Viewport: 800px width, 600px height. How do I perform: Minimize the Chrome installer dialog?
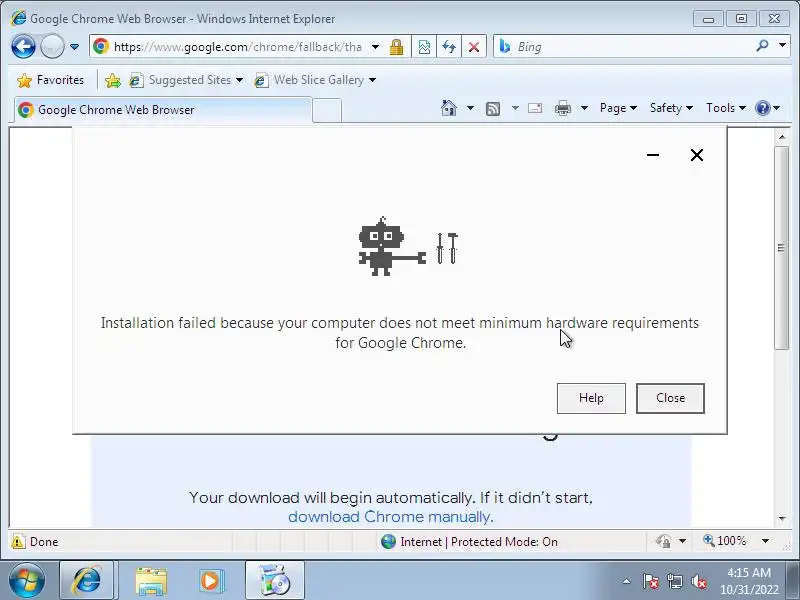[653, 155]
